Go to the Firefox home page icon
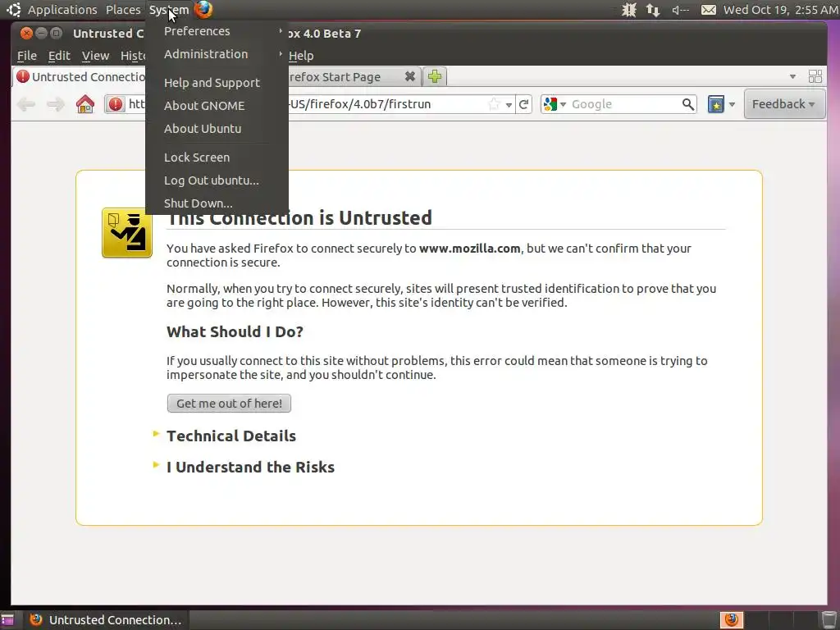This screenshot has height=630, width=840. [85, 104]
